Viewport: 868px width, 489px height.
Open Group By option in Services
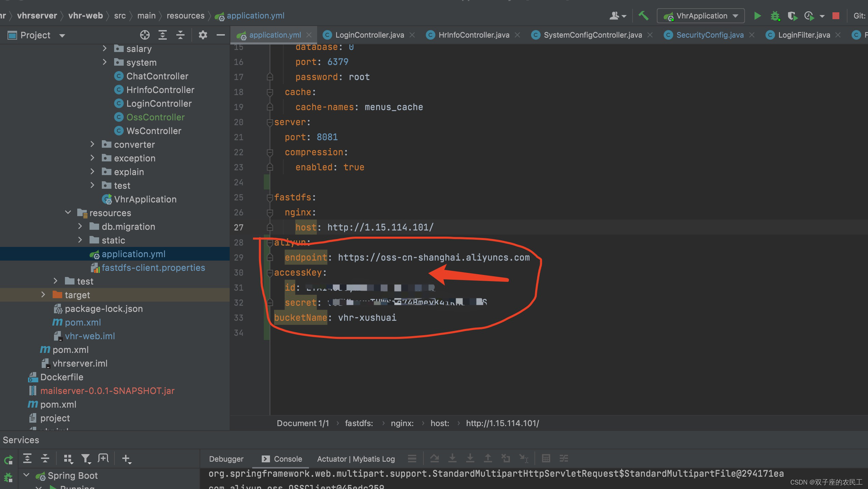68,459
